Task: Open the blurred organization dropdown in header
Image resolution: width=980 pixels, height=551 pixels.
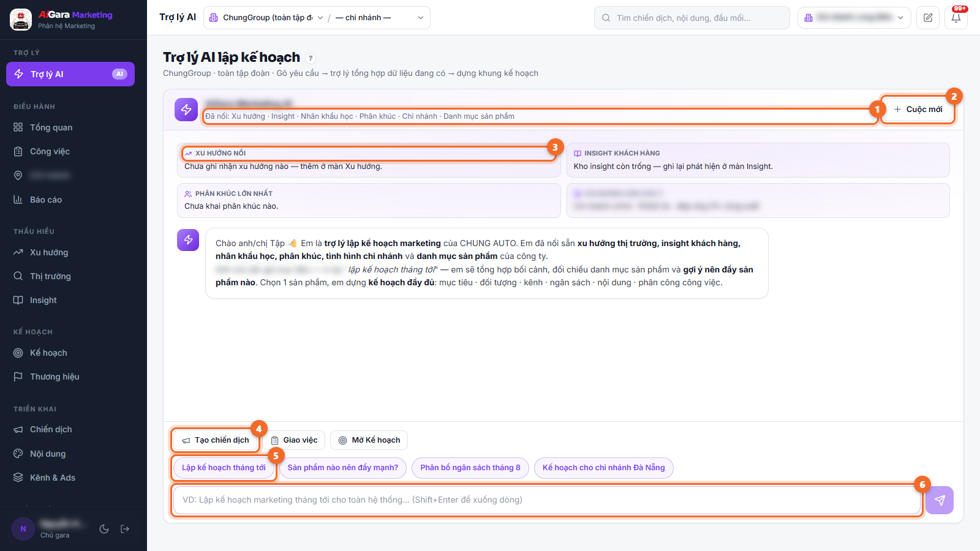Action: [x=854, y=18]
